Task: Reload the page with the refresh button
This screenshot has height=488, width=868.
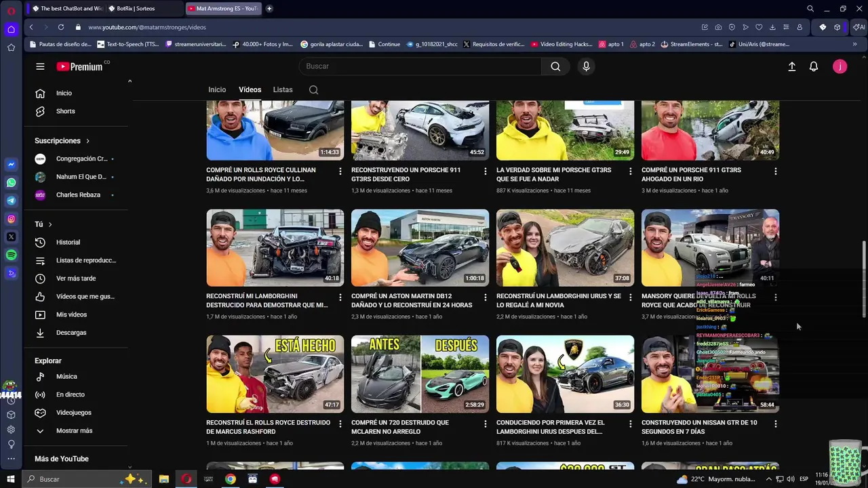Action: (x=61, y=27)
